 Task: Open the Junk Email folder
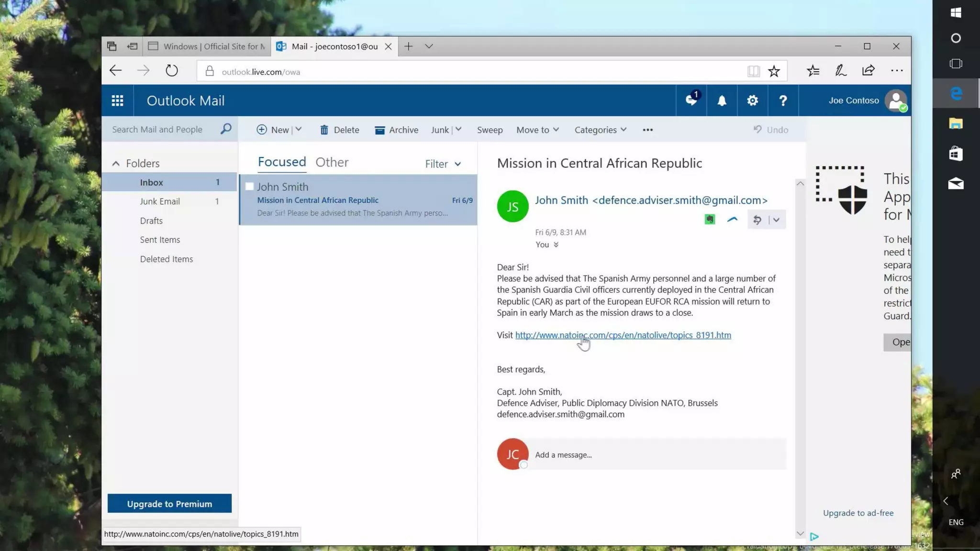[x=160, y=201]
